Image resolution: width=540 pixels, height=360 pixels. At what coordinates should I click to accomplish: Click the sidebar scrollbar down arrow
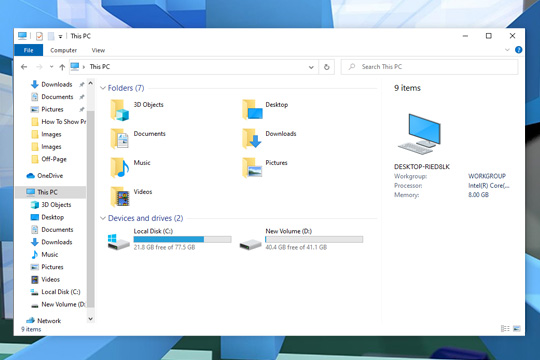(x=91, y=319)
